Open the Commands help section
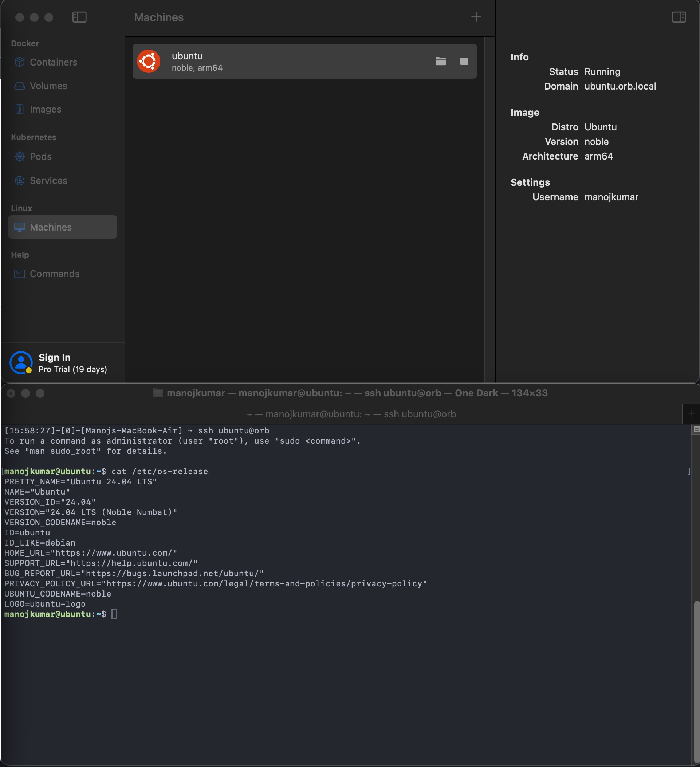This screenshot has height=767, width=700. click(55, 274)
